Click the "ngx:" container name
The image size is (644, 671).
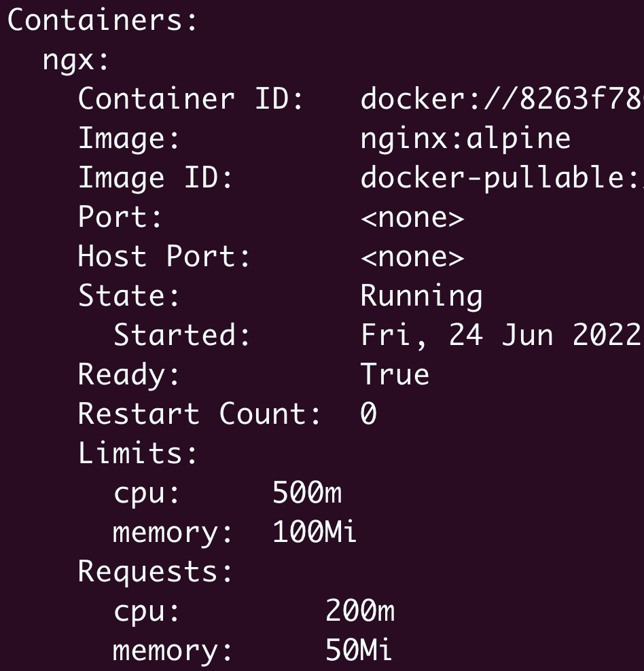pos(75,60)
